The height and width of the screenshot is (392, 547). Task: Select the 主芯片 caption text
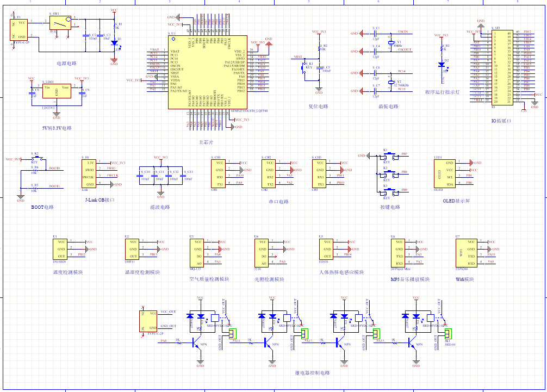(x=206, y=141)
